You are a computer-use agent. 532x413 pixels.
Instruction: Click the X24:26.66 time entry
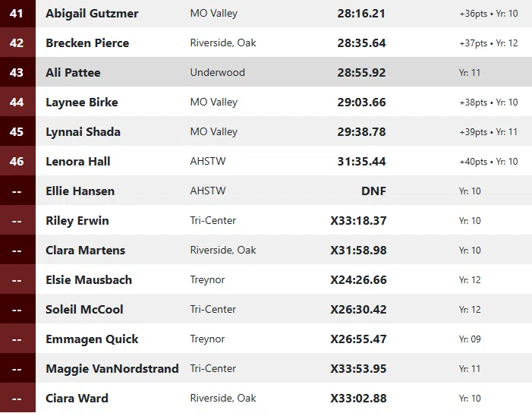click(358, 280)
